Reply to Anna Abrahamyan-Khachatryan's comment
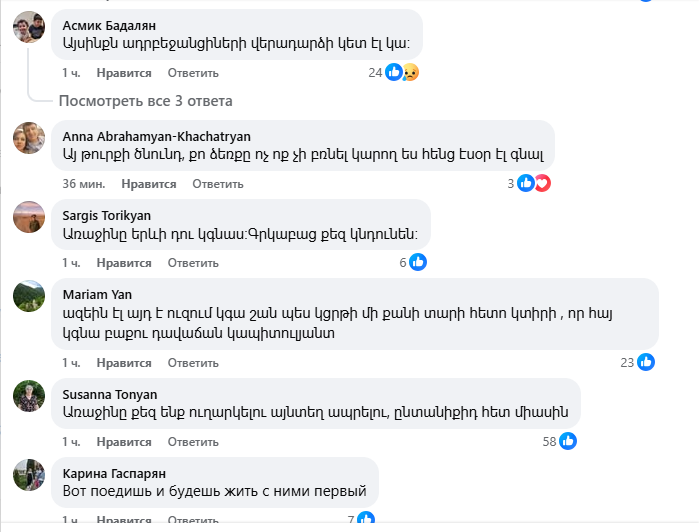This screenshot has height=532, width=699. (218, 184)
